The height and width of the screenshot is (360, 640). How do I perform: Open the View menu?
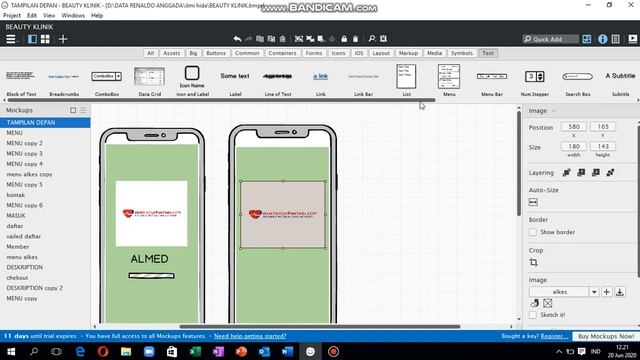tap(49, 16)
